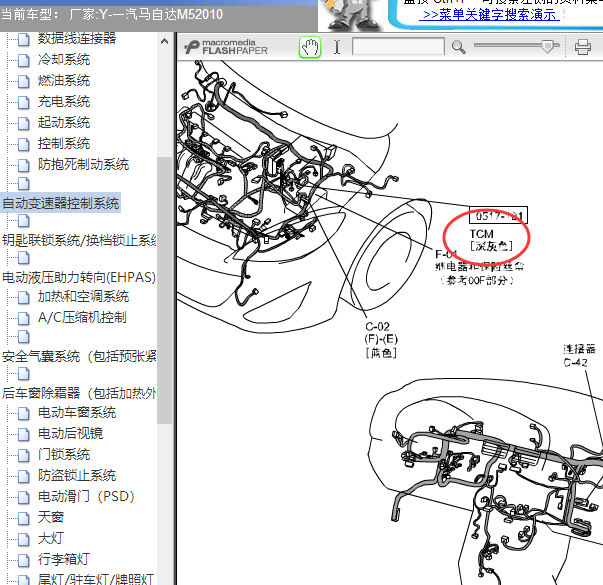This screenshot has width=603, height=585.
Task: Open 尾灯/驻车灯/牌照灯 tree item
Action: (96, 579)
